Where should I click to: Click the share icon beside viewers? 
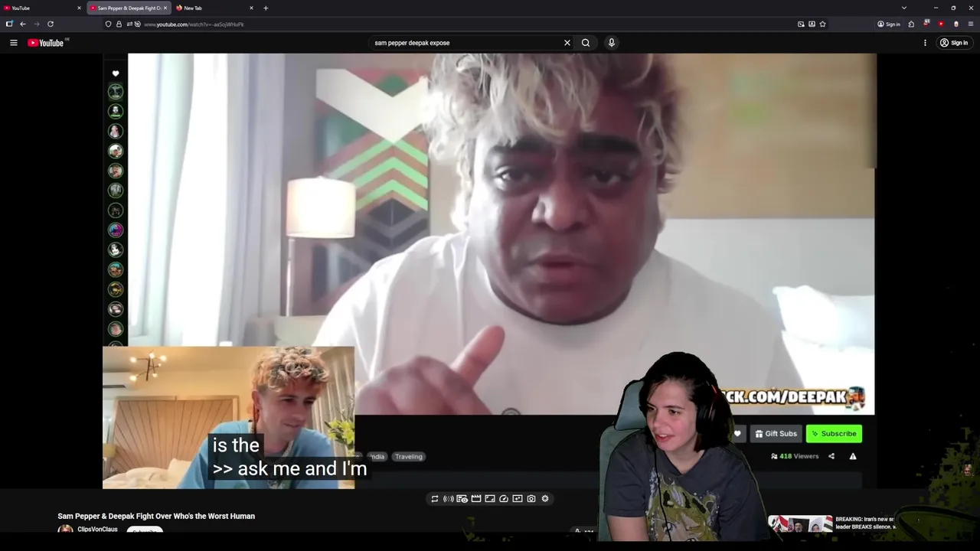tap(831, 456)
